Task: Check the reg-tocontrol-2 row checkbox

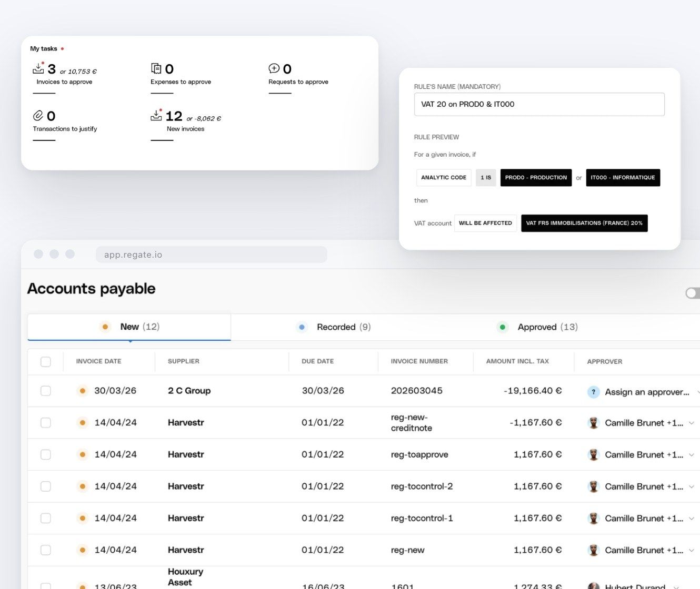Action: point(46,486)
